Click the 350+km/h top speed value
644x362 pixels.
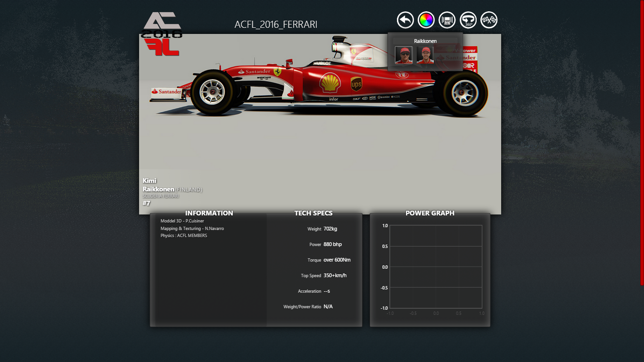tap(335, 275)
